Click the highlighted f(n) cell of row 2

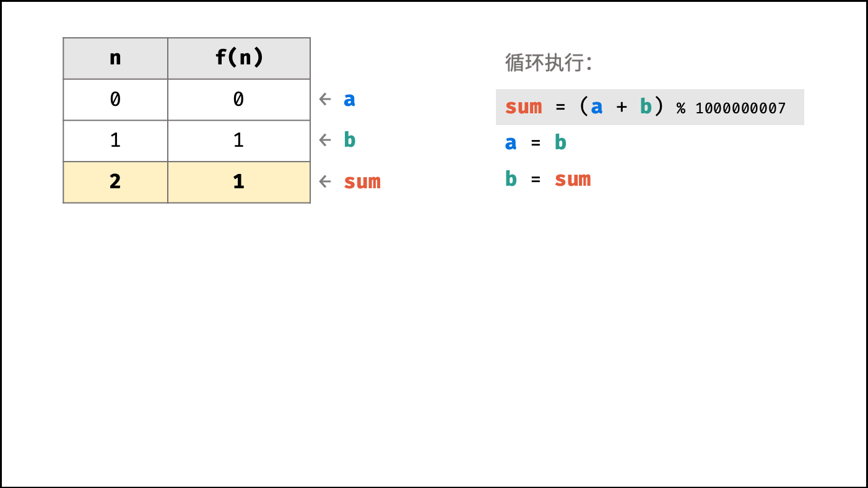(x=239, y=182)
